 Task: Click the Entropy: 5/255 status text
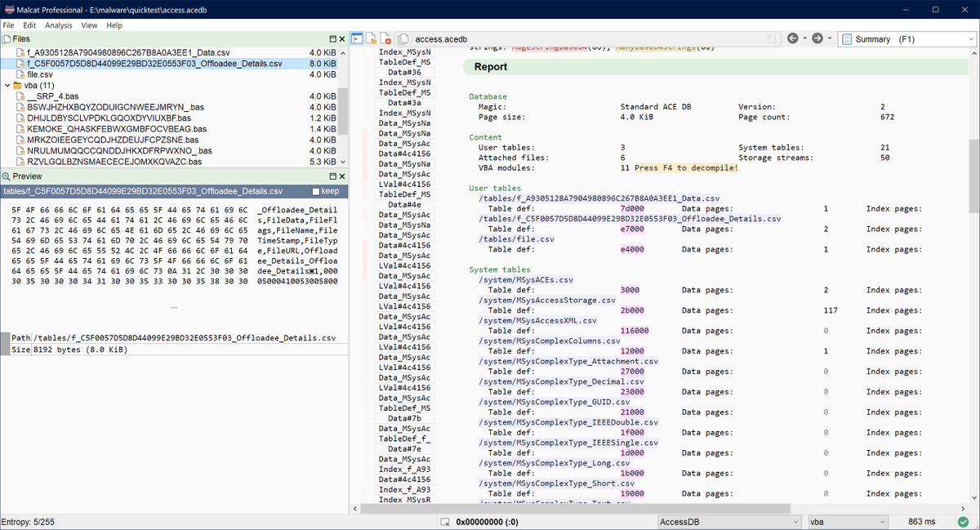point(28,522)
